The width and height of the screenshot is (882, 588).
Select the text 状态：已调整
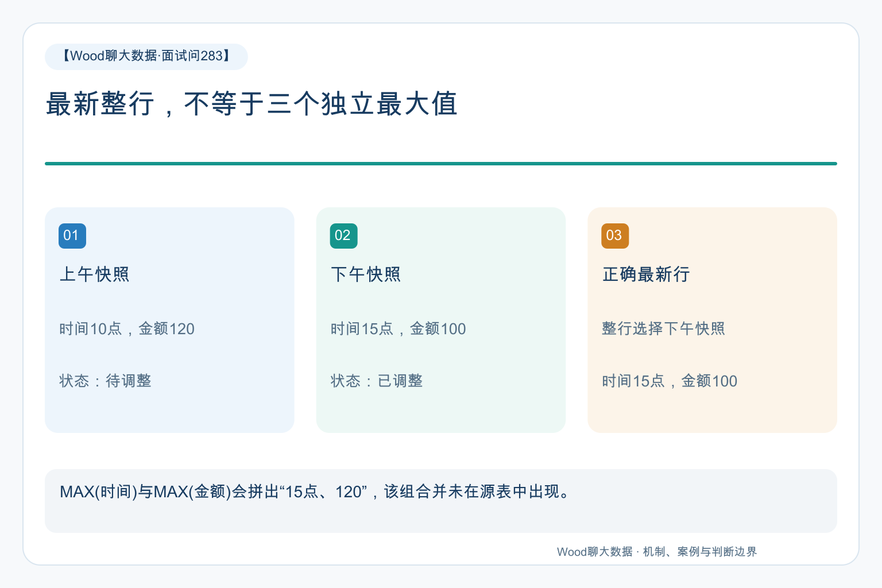click(x=377, y=381)
